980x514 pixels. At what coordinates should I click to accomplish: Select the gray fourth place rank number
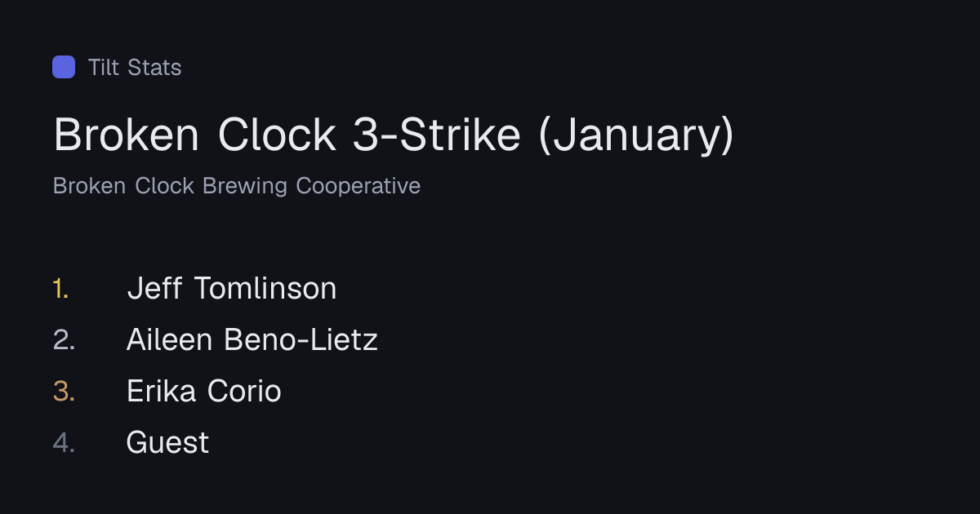(x=65, y=443)
